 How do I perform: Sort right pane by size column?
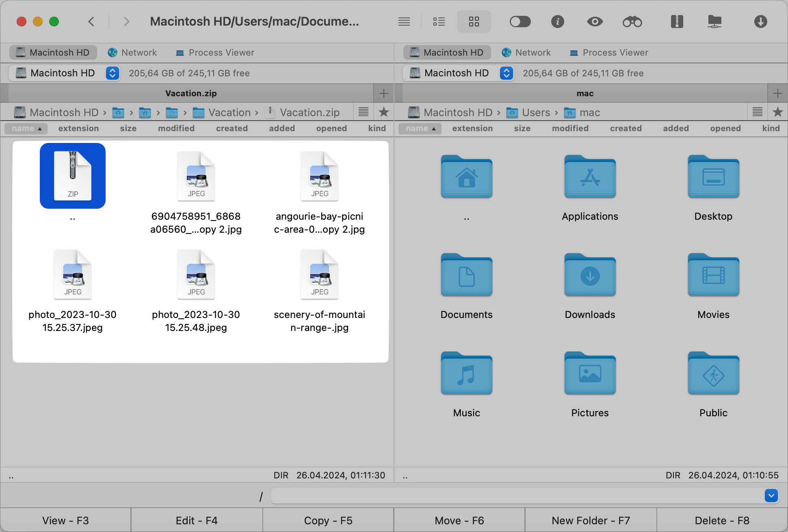tap(522, 128)
